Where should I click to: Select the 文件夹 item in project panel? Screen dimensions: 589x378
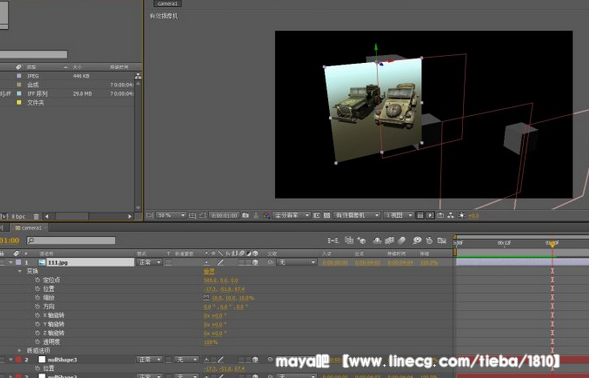(x=36, y=102)
